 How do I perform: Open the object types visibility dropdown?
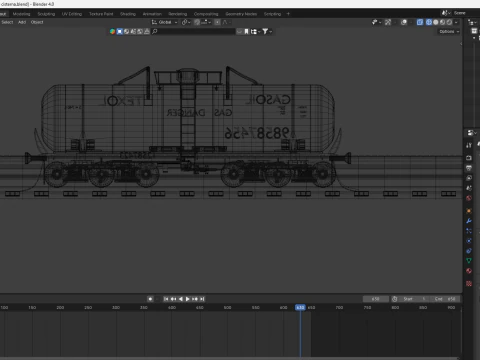[376, 22]
